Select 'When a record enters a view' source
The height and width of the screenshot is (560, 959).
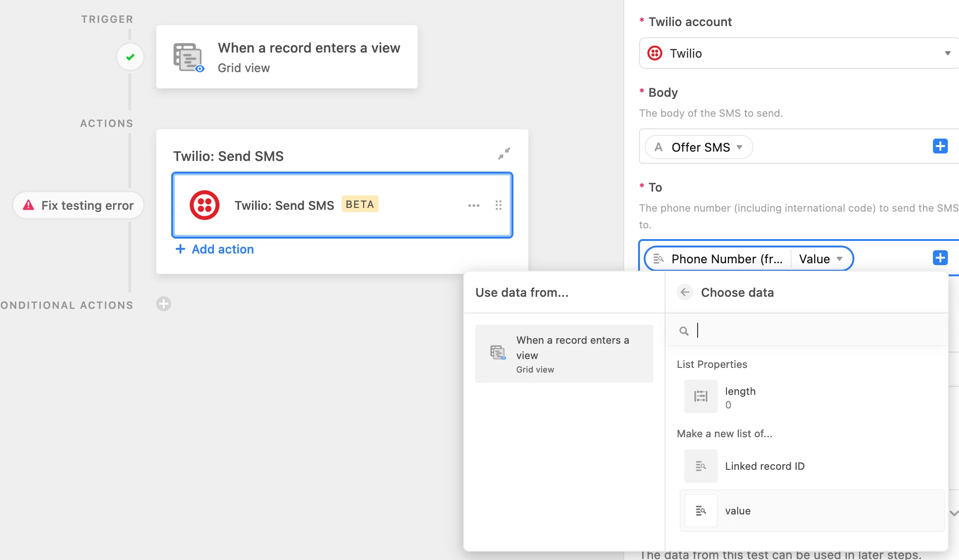[x=564, y=353]
